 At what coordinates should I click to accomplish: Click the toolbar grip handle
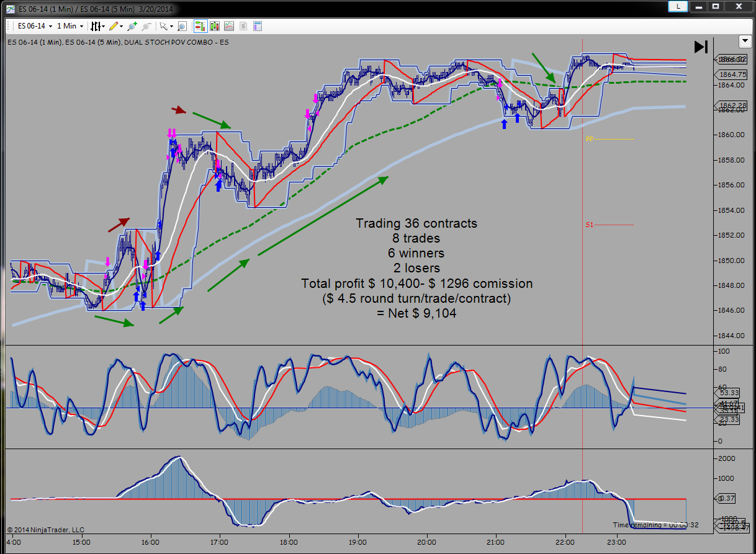pyautogui.click(x=9, y=26)
